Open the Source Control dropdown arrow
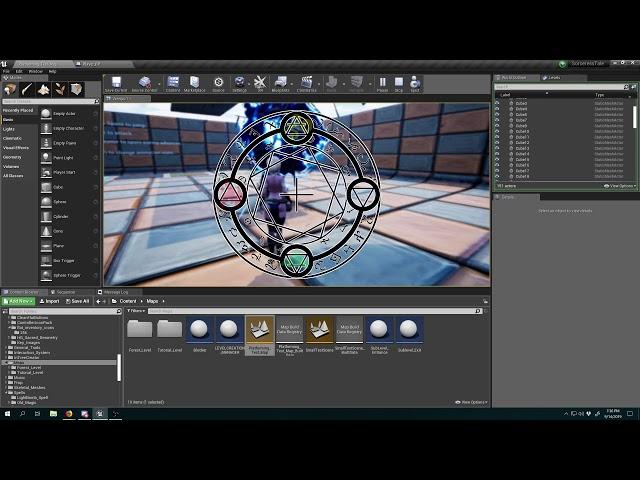This screenshot has width=640, height=480. [159, 84]
